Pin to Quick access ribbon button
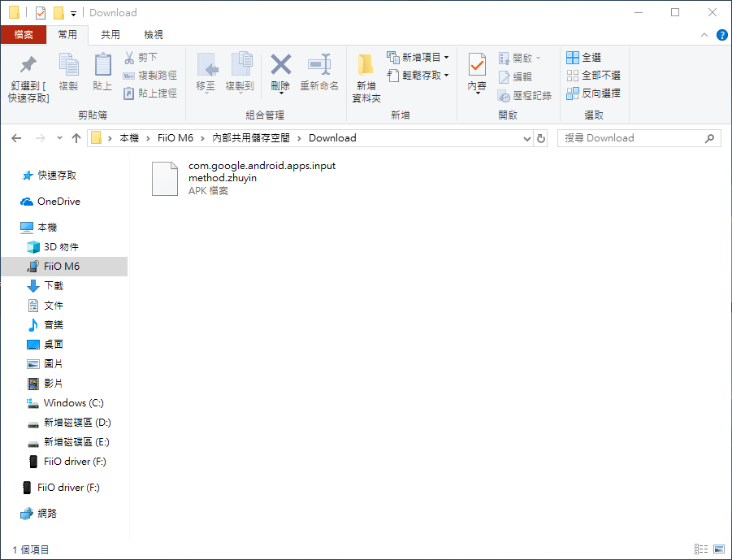The height and width of the screenshot is (560, 732). tap(28, 77)
